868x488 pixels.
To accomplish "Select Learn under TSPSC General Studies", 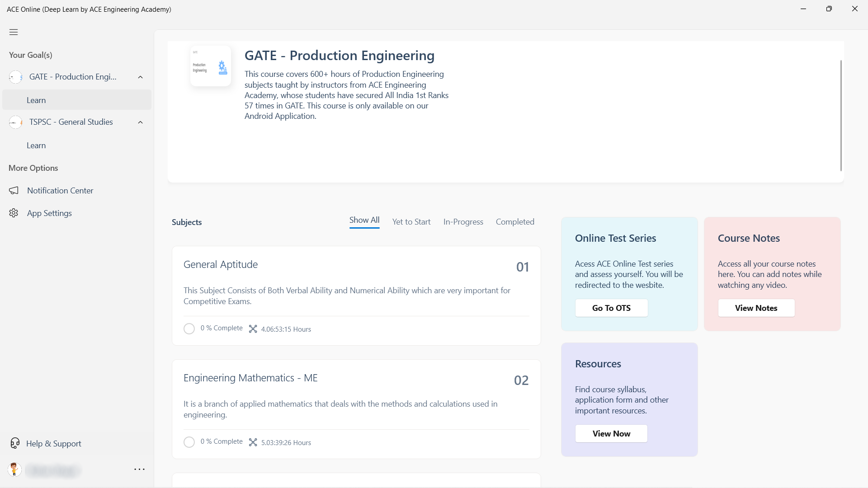I will pyautogui.click(x=36, y=145).
